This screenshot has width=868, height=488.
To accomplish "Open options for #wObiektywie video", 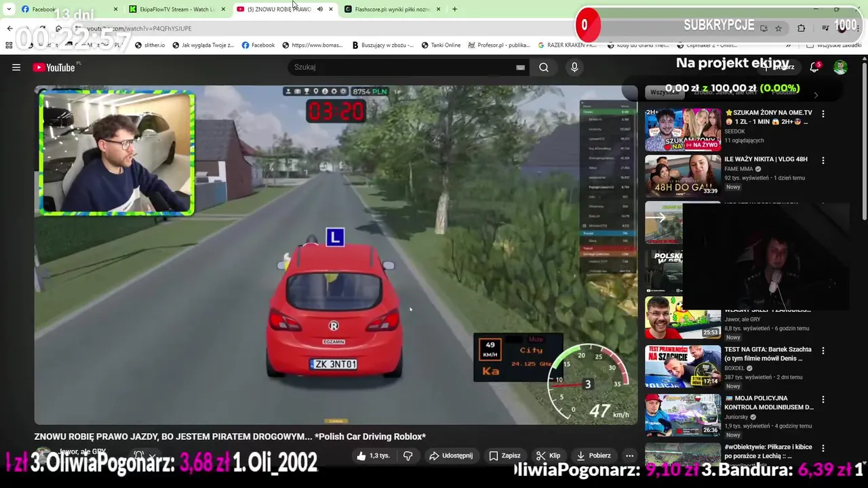I will [x=823, y=448].
